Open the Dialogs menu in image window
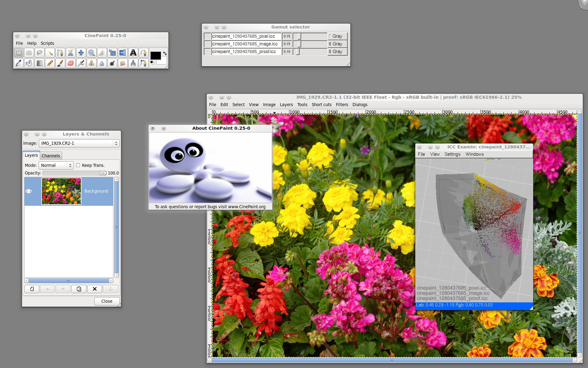Viewport: 588px width, 368px height. 360,105
